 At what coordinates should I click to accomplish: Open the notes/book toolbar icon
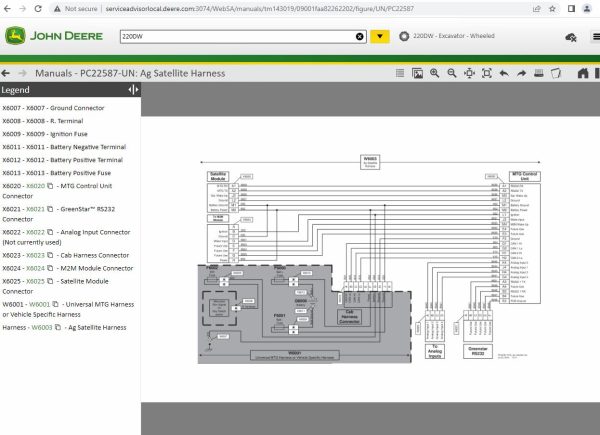coord(556,73)
